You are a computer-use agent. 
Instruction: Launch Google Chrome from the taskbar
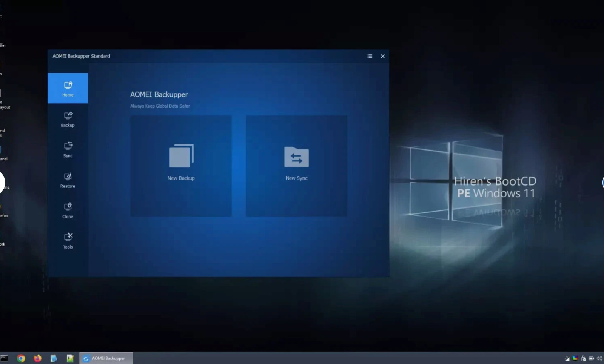pos(21,358)
